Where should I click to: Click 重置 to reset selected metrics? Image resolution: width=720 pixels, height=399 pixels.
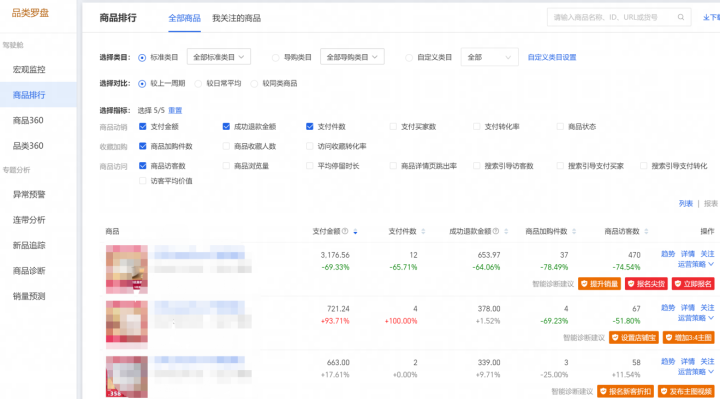point(175,110)
